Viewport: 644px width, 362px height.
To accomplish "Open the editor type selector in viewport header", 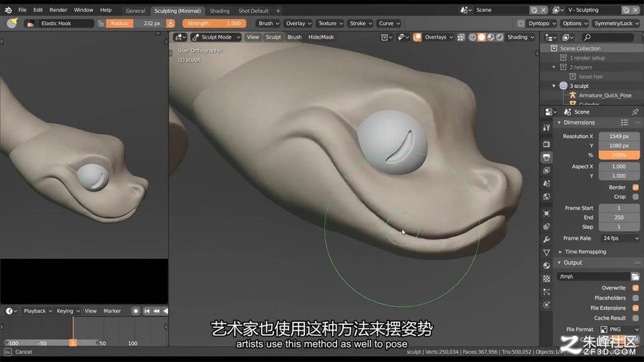I will click(180, 37).
